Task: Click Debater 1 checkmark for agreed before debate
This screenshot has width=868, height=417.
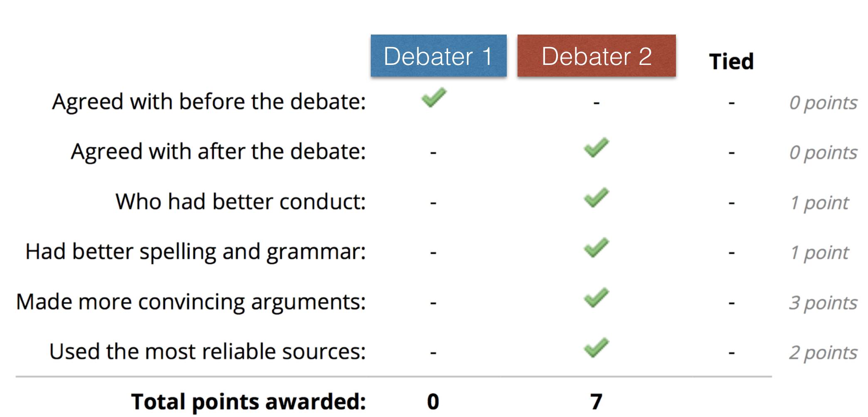Action: [434, 97]
